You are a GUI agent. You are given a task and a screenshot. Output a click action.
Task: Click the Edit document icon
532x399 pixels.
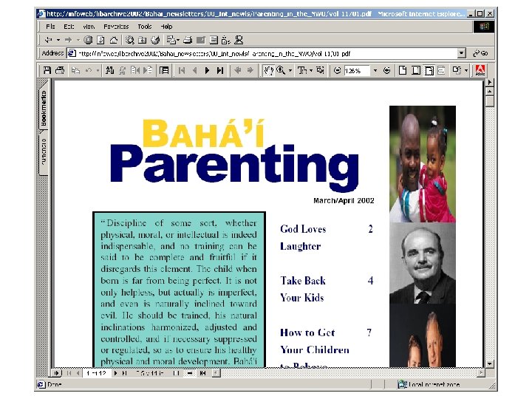click(201, 40)
